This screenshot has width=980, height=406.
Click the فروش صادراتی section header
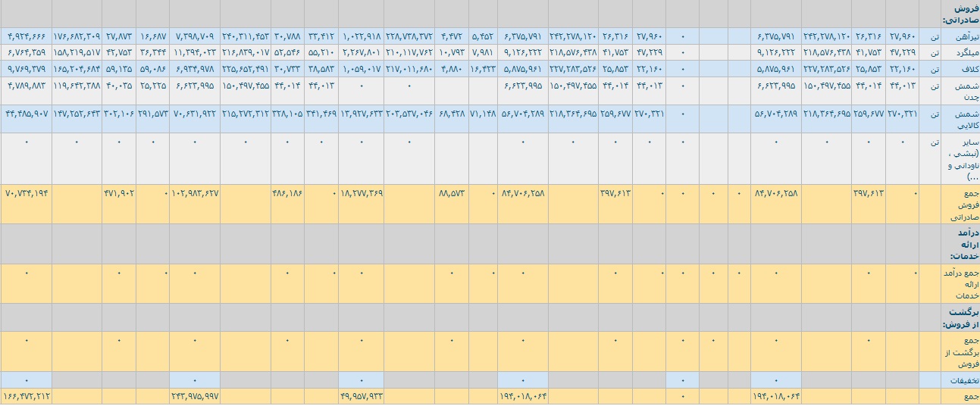click(x=960, y=14)
